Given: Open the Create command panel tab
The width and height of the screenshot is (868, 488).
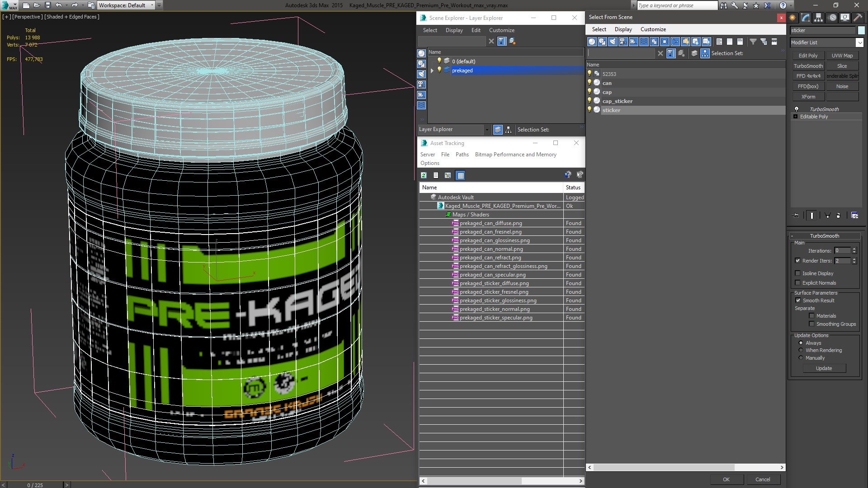Looking at the screenshot, I should (793, 18).
